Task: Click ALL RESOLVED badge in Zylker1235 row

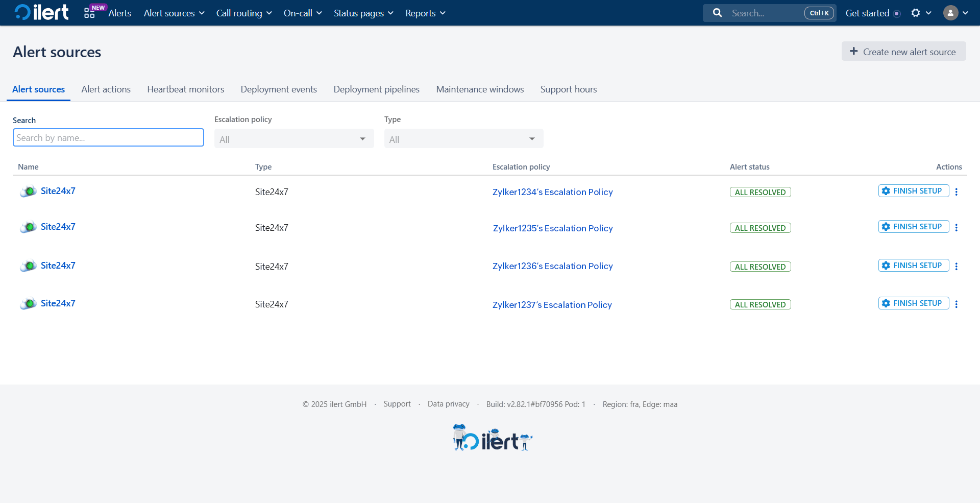Action: pyautogui.click(x=761, y=228)
